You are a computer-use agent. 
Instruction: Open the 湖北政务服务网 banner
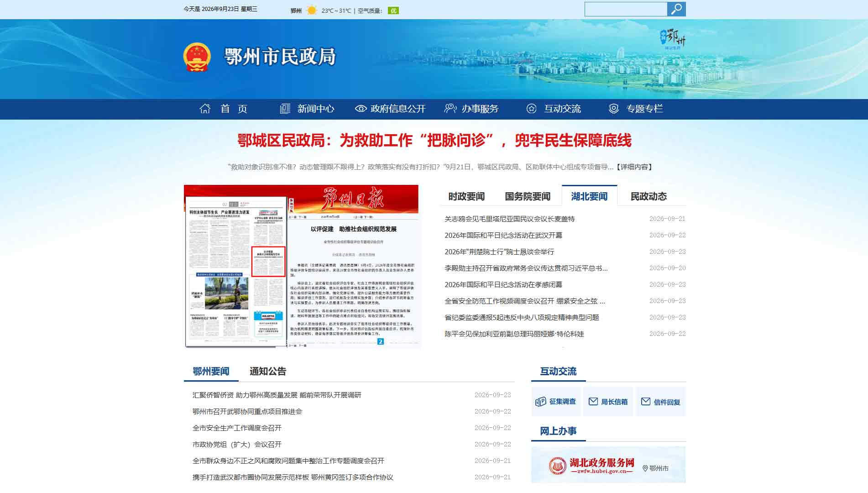pos(608,465)
